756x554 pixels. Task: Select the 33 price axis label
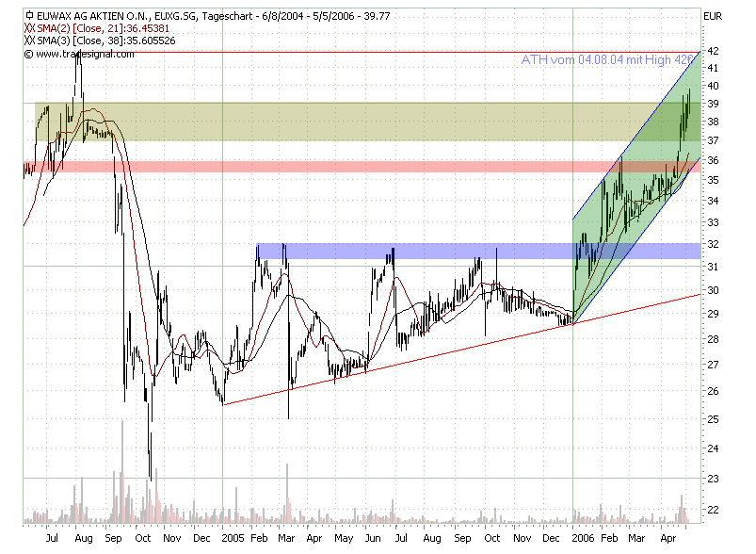click(713, 222)
